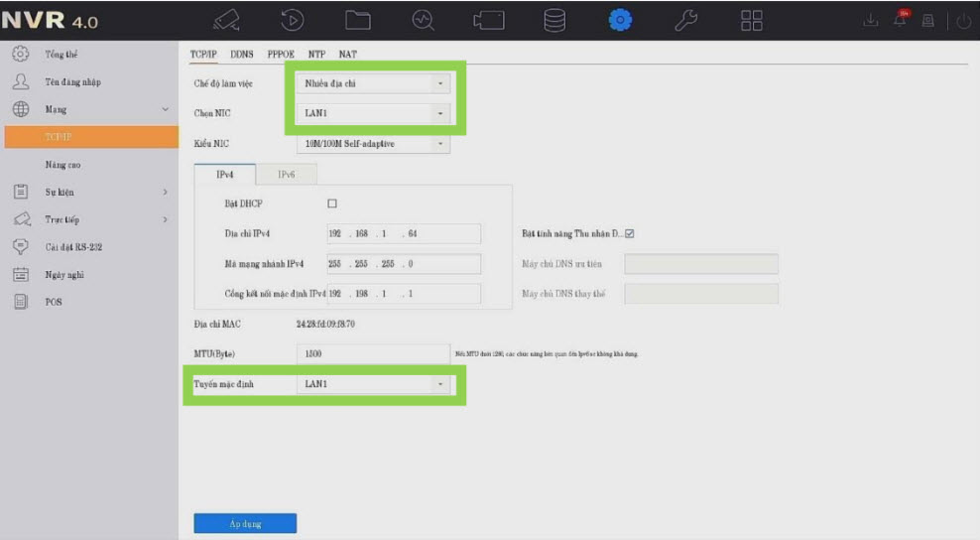Uncheck the Bật tính năng Thu nhận DNS checkbox
Viewport: 980px width, 540px height.
pos(629,234)
